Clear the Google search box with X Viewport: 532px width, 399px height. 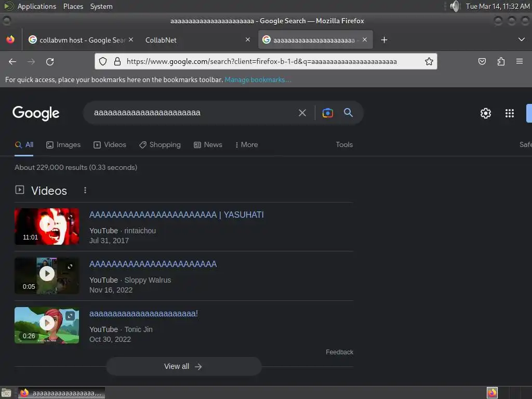(x=302, y=113)
